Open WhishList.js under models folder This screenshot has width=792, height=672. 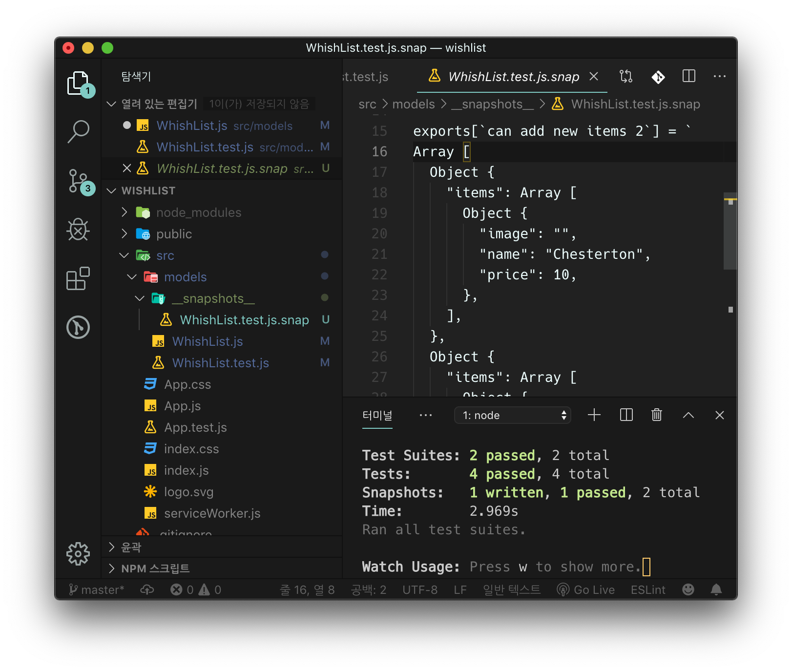222,341
